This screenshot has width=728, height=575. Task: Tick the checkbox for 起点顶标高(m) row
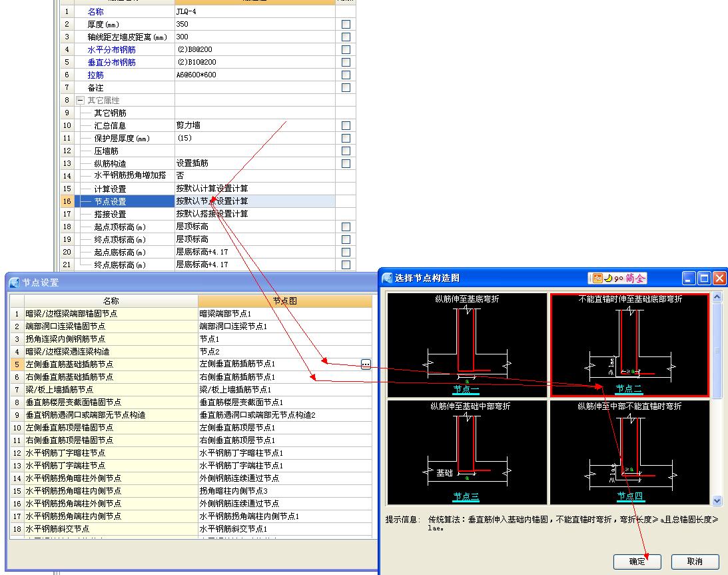346,227
